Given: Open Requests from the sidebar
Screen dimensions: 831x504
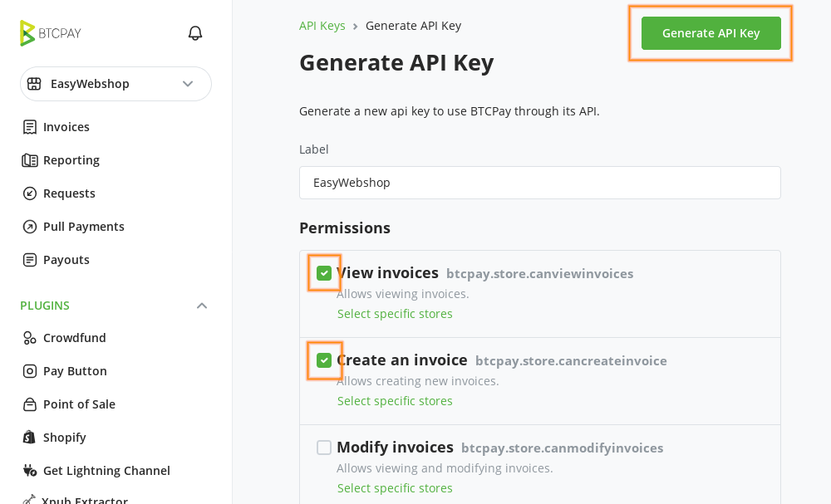Looking at the screenshot, I should 29,193.
